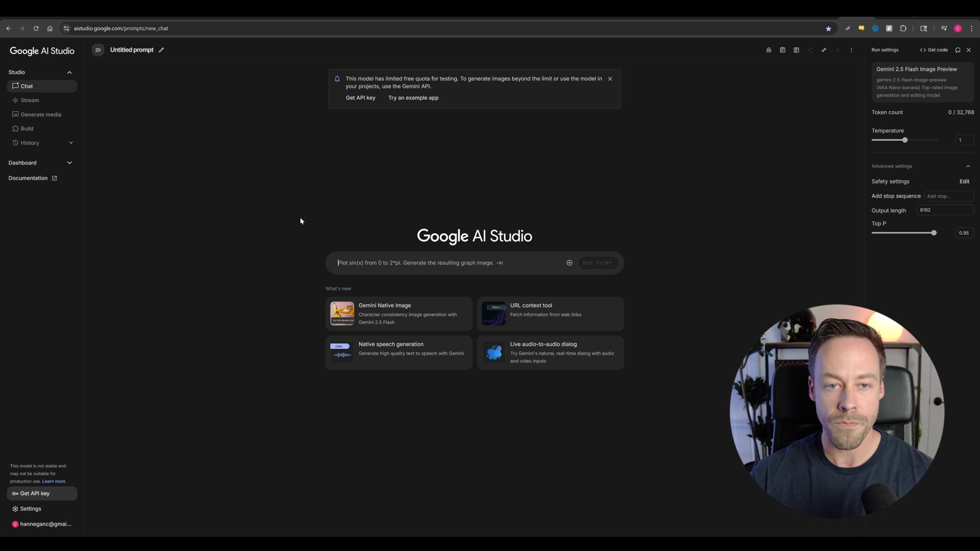Viewport: 980px width, 551px height.
Task: Collapse the Studio section
Action: [69, 72]
